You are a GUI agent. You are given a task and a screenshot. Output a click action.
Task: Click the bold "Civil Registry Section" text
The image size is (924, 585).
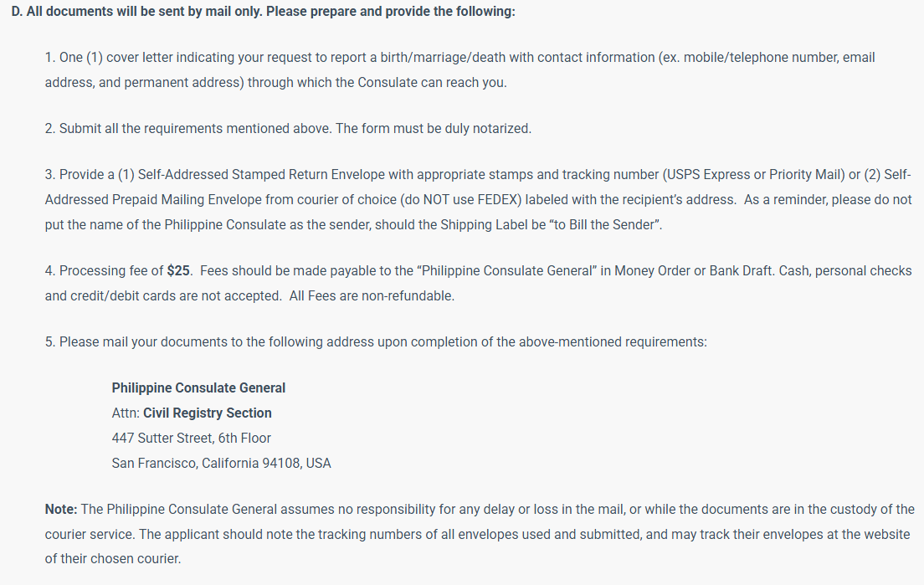click(208, 413)
